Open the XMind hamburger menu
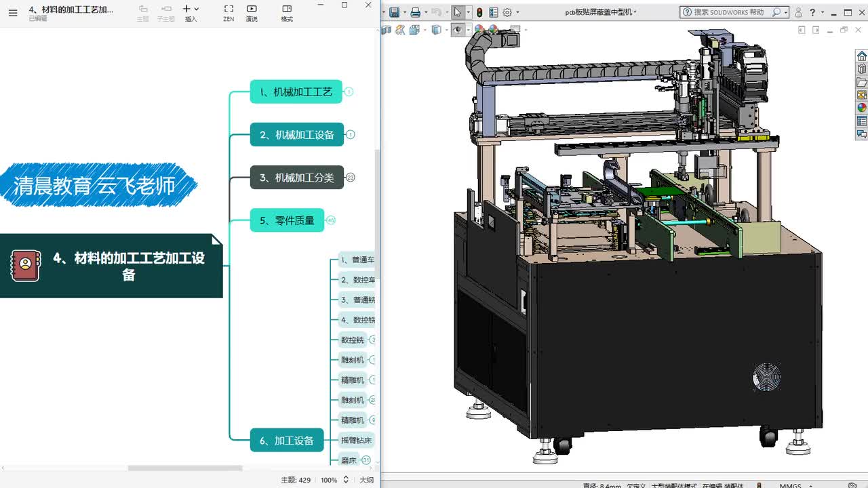 tap(13, 12)
